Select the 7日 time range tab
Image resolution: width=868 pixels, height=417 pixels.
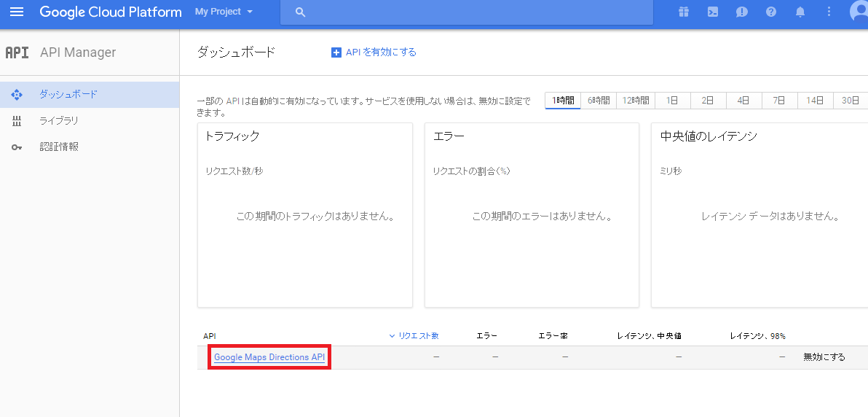(x=779, y=101)
